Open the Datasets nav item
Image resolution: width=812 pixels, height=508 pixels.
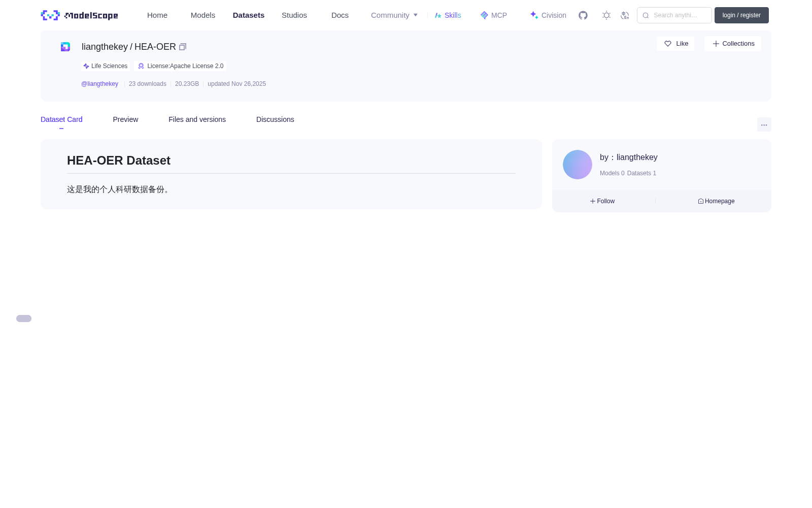coord(249,15)
